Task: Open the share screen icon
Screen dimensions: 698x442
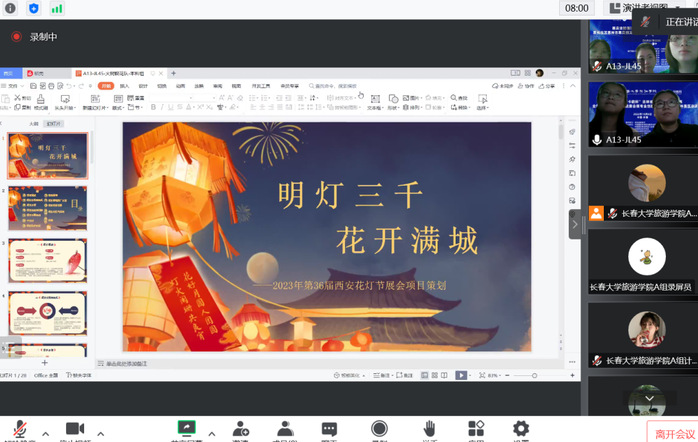Action: click(x=185, y=429)
